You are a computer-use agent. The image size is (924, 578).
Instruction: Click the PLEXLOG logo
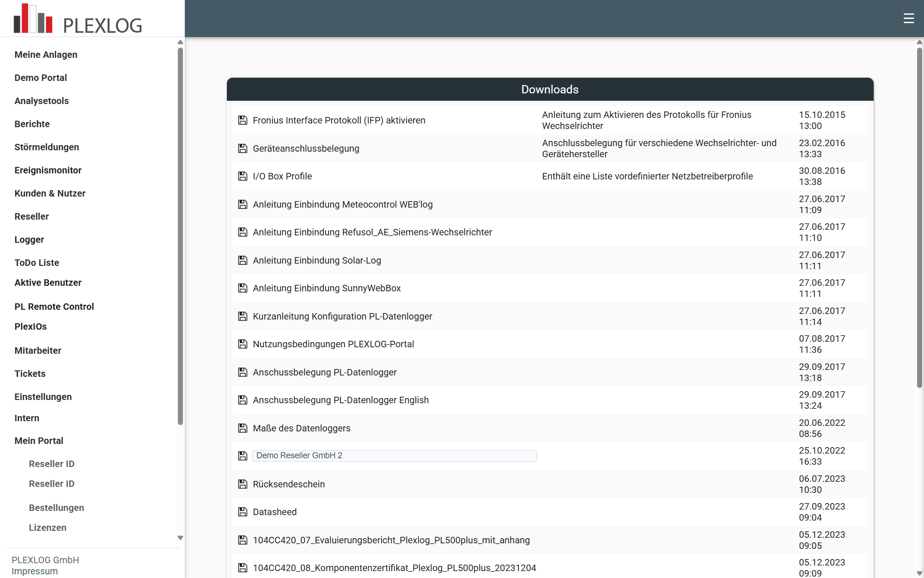pos(78,19)
